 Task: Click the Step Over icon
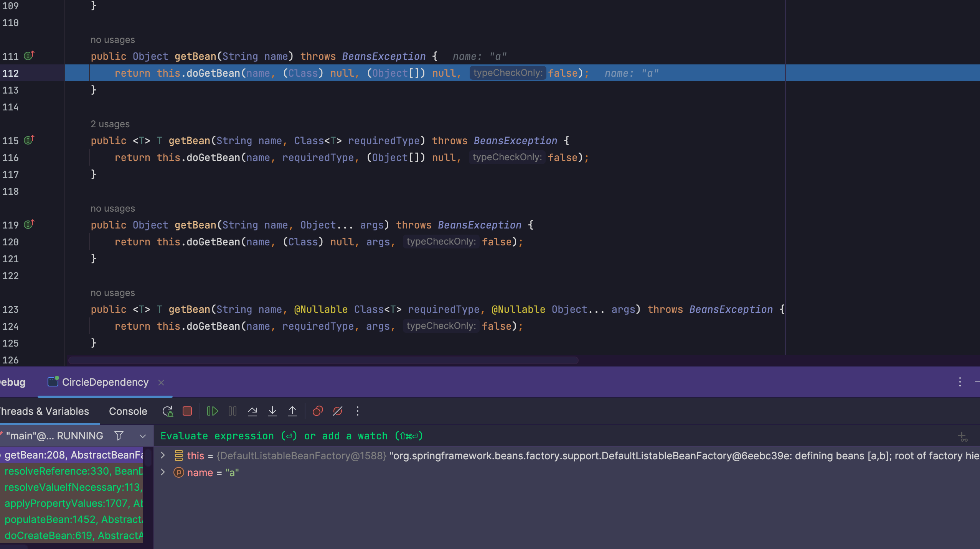[x=252, y=411]
